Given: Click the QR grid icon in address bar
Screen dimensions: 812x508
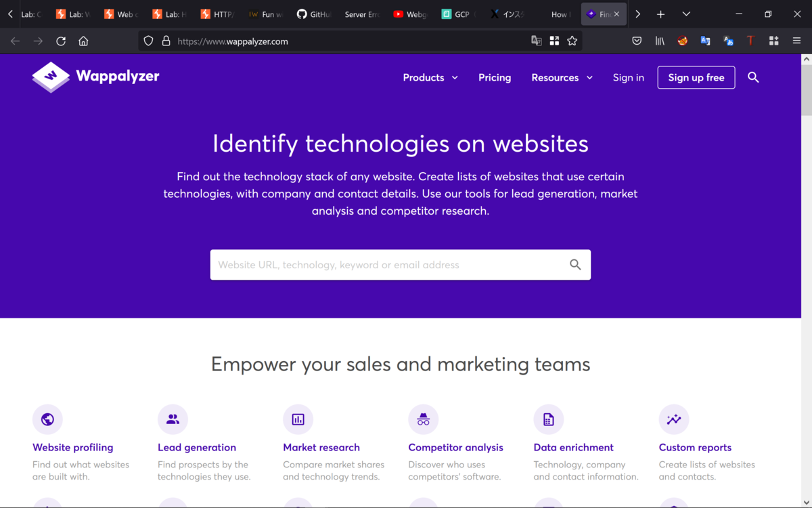Looking at the screenshot, I should tap(554, 41).
